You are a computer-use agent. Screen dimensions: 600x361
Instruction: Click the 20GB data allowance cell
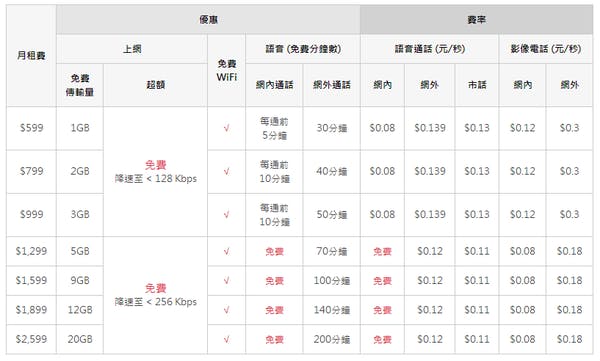coord(80,339)
